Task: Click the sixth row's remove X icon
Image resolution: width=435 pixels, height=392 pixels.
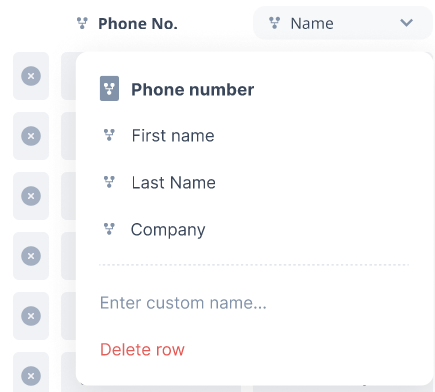Action: pyautogui.click(x=31, y=376)
